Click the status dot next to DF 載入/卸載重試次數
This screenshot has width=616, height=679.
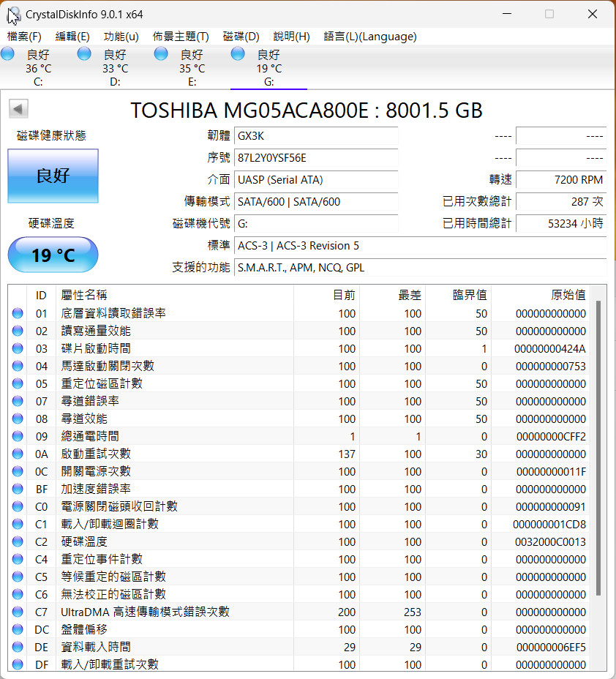coord(17,664)
